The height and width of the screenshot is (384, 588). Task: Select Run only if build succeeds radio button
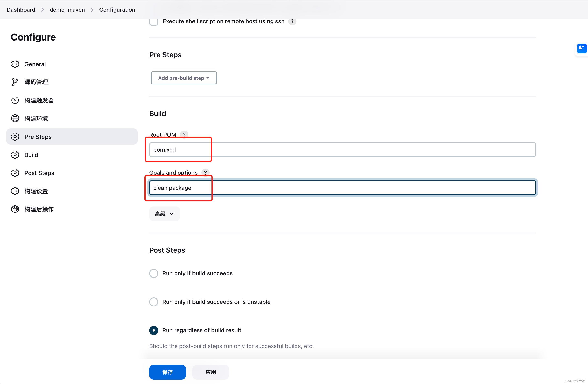click(x=154, y=273)
